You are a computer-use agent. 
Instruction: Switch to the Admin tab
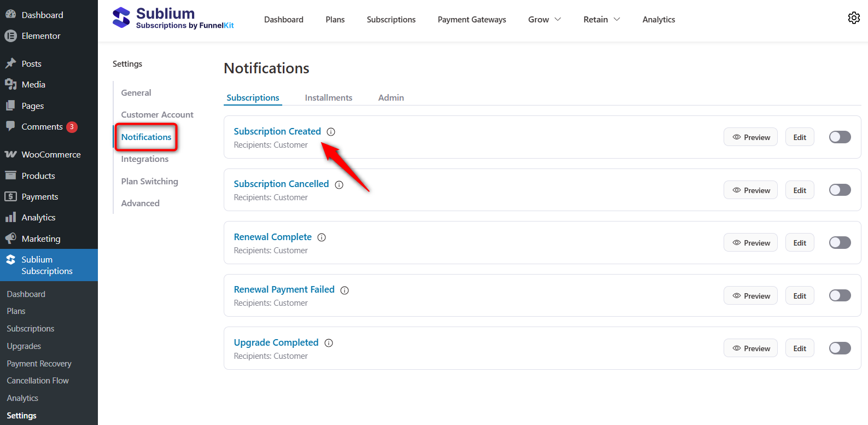click(391, 97)
